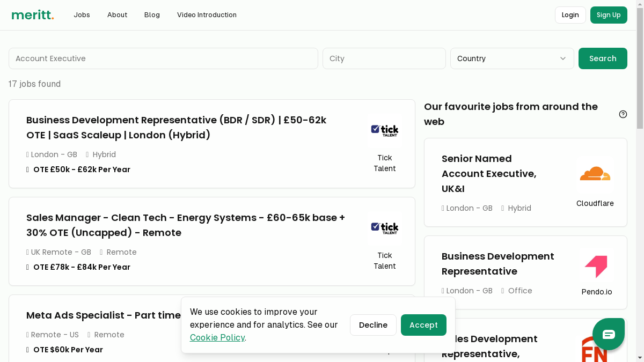Click Tick Talent logo on Sales Manager job

(384, 228)
